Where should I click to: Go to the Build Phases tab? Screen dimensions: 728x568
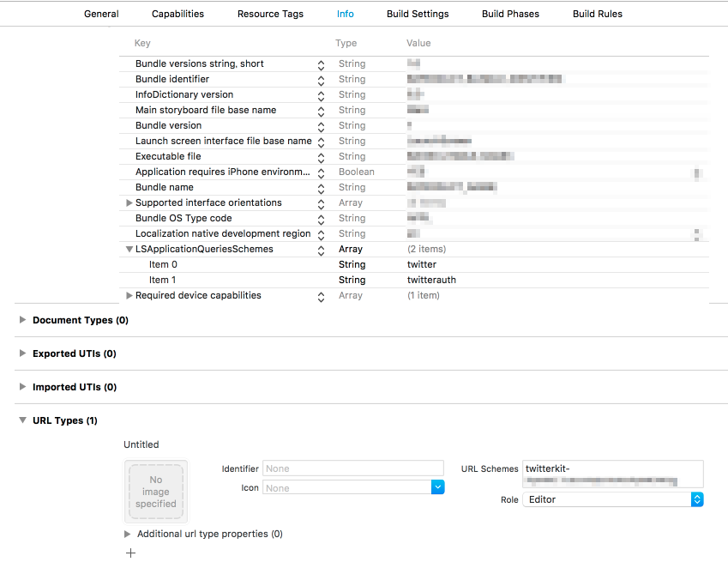pos(511,14)
